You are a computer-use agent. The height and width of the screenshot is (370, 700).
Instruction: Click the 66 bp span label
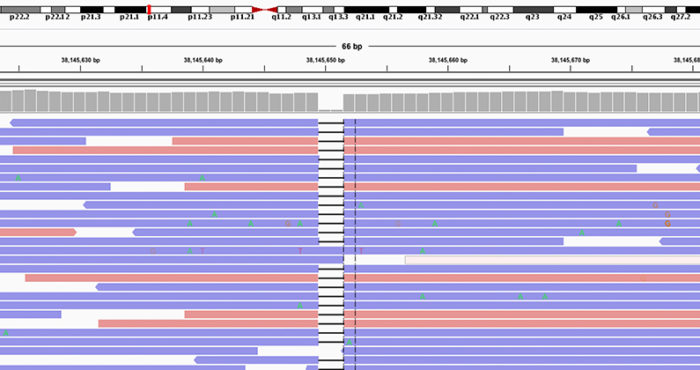[352, 46]
